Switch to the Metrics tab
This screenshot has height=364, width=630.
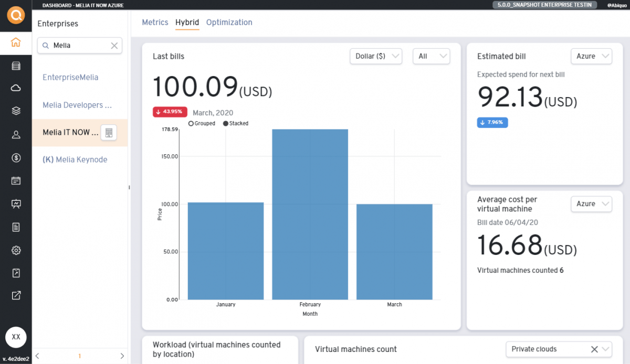coord(155,23)
